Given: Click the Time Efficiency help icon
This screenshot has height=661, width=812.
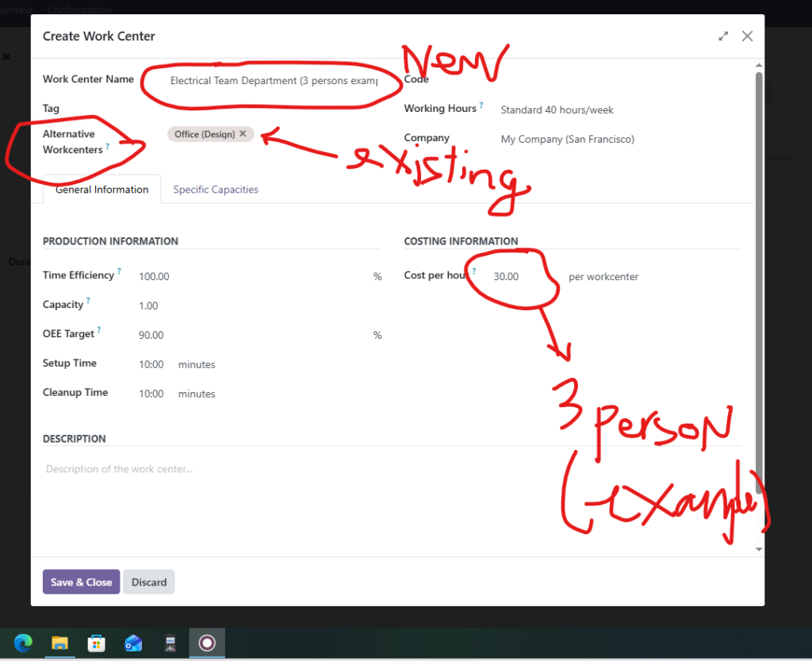Looking at the screenshot, I should (x=120, y=271).
